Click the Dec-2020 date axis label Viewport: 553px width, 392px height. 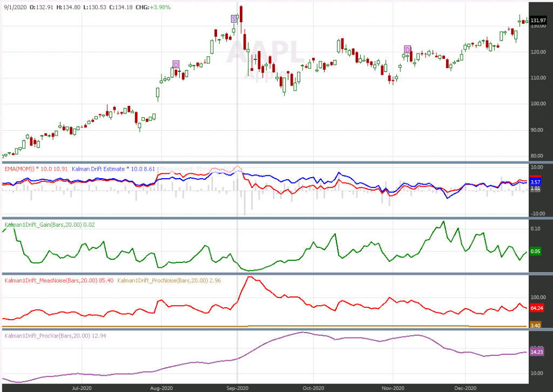tap(465, 388)
